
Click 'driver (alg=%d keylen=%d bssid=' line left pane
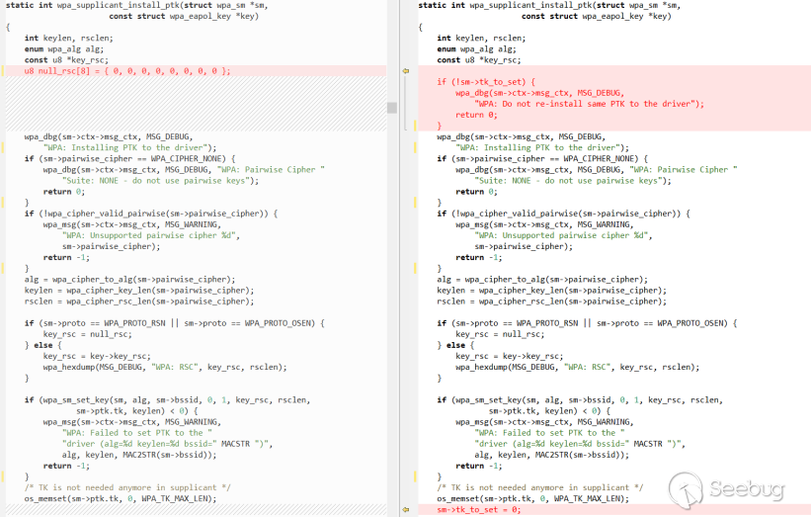coord(167,444)
